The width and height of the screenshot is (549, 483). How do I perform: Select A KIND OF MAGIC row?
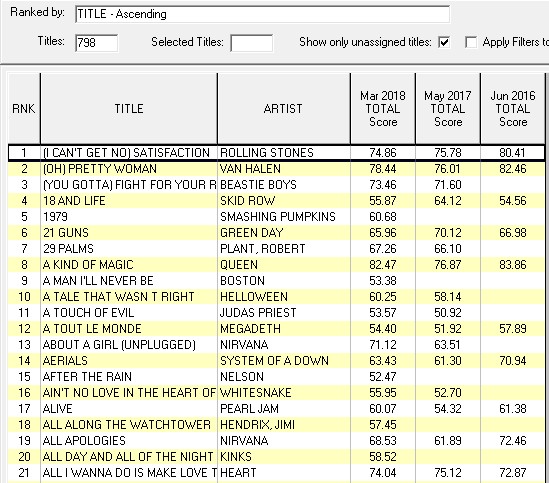pyautogui.click(x=276, y=265)
